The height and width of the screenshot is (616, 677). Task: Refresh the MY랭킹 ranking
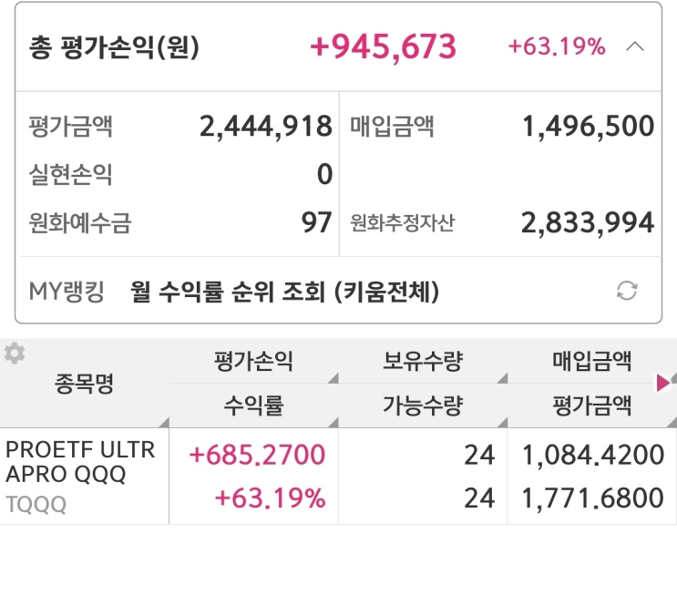coord(627,292)
